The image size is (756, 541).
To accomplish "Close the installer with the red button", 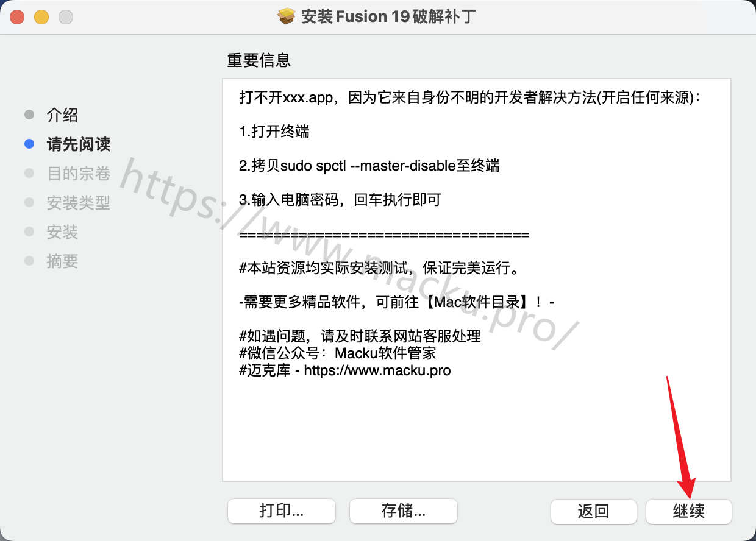I will 17,17.
